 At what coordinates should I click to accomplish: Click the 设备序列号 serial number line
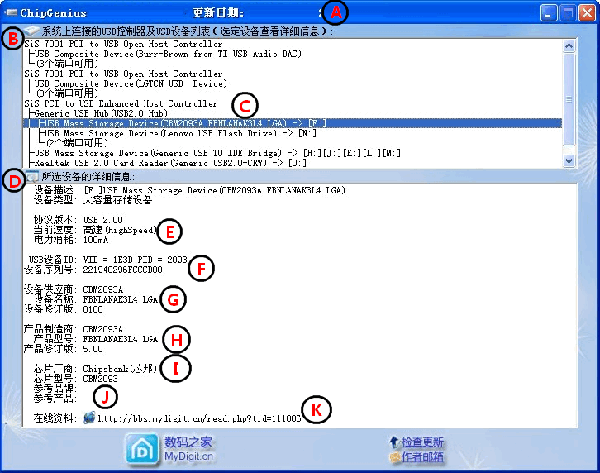[x=93, y=269]
